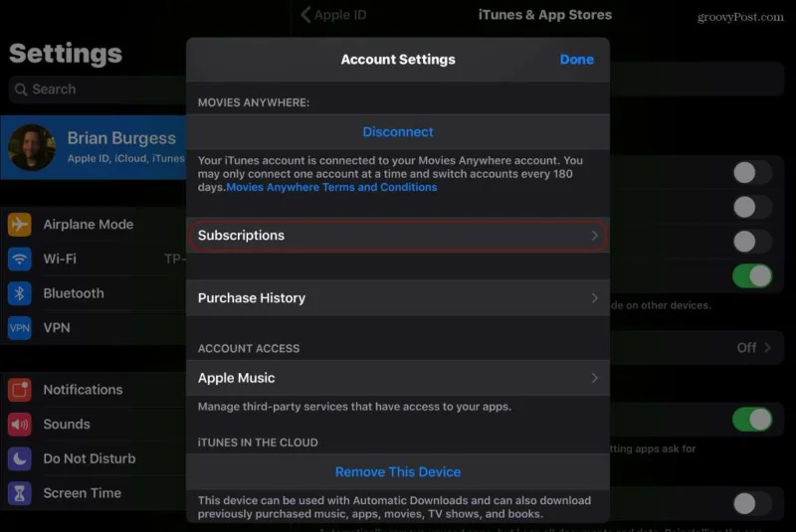Tap the Bluetooth icon in sidebar
Image resolution: width=796 pixels, height=532 pixels.
19,293
